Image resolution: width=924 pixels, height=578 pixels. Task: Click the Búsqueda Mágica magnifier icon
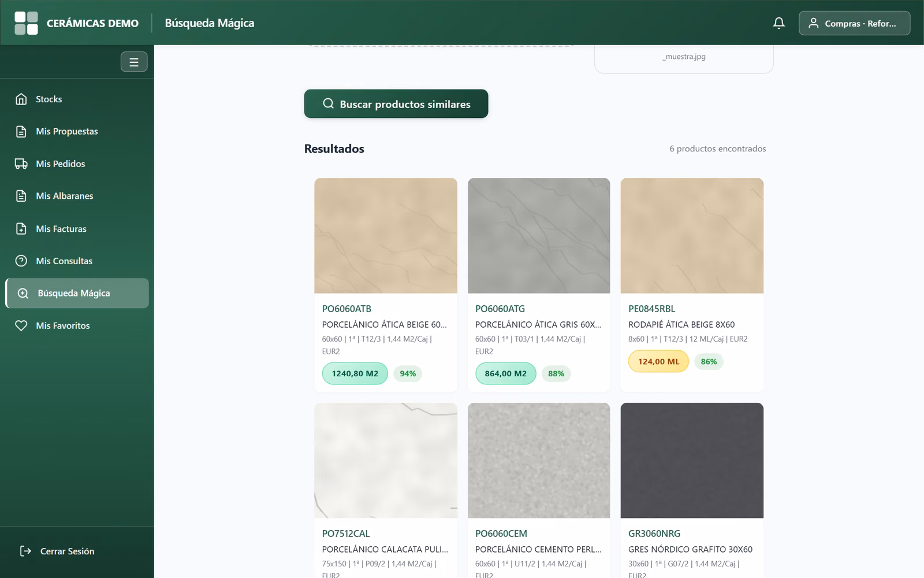click(x=23, y=293)
